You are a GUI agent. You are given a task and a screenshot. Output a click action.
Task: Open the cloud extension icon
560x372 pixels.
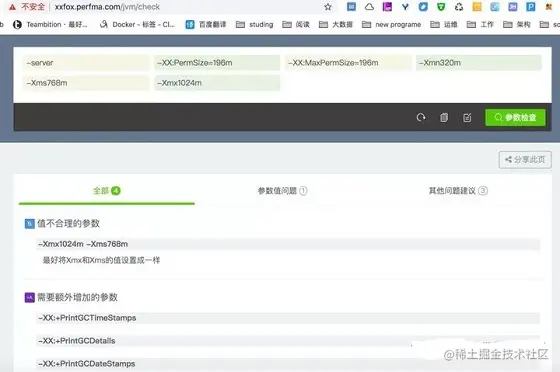pos(369,7)
